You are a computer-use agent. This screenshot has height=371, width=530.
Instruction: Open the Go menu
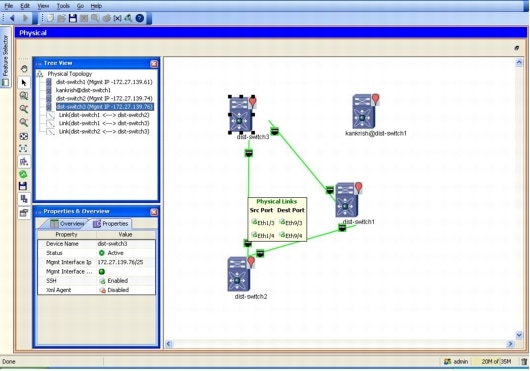pyautogui.click(x=80, y=6)
